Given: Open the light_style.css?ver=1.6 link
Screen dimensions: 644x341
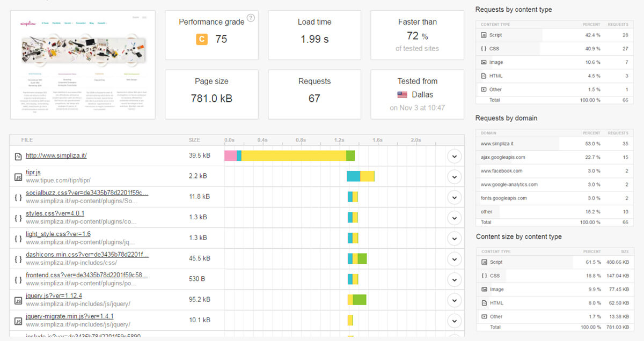Looking at the screenshot, I should [58, 233].
